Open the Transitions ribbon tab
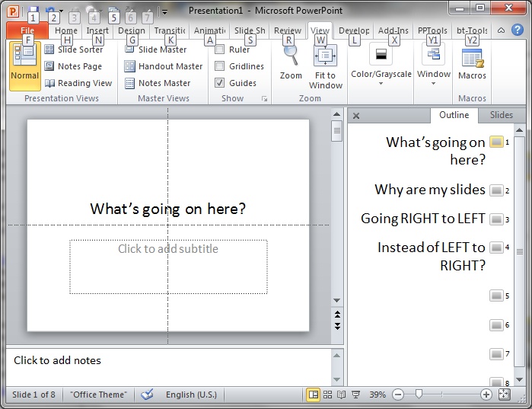The image size is (532, 409). tap(170, 30)
